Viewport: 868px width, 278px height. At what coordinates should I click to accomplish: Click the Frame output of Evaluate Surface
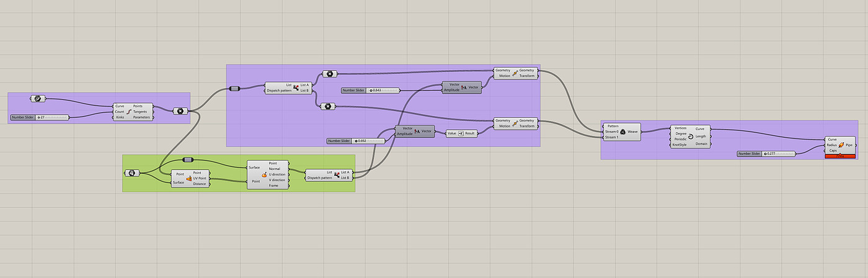(273, 186)
